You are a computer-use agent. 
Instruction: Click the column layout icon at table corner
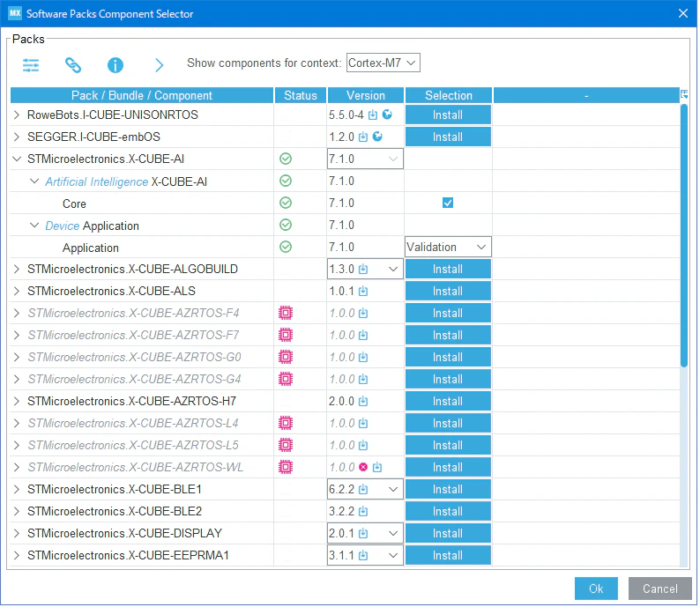pyautogui.click(x=684, y=94)
